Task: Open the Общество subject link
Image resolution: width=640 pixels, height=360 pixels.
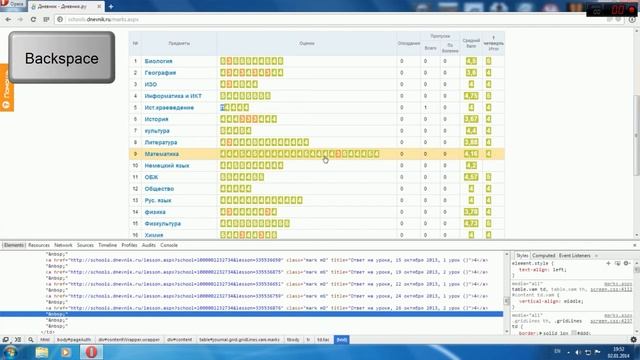Action: coord(159,189)
